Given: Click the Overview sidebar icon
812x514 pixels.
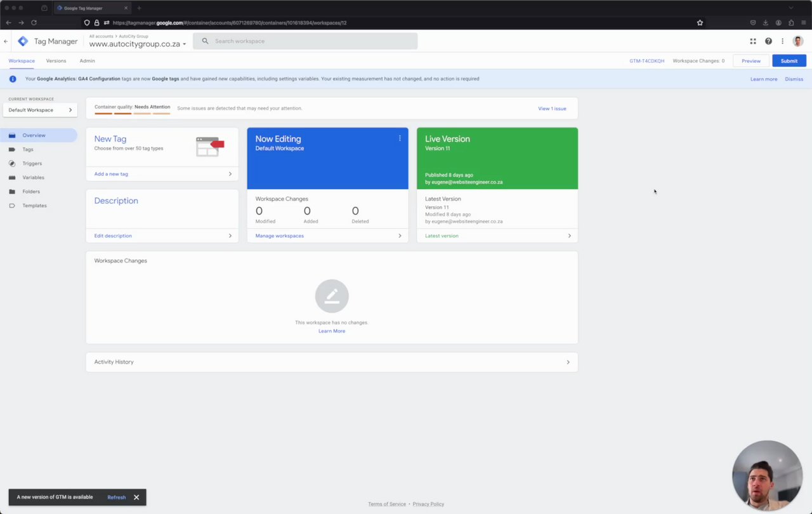Looking at the screenshot, I should click(12, 135).
